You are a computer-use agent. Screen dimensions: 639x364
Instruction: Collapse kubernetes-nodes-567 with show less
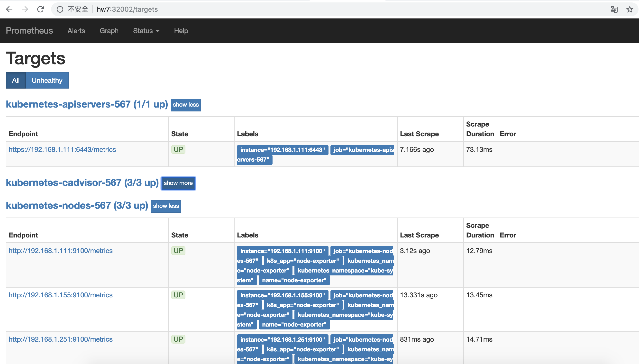click(x=166, y=206)
